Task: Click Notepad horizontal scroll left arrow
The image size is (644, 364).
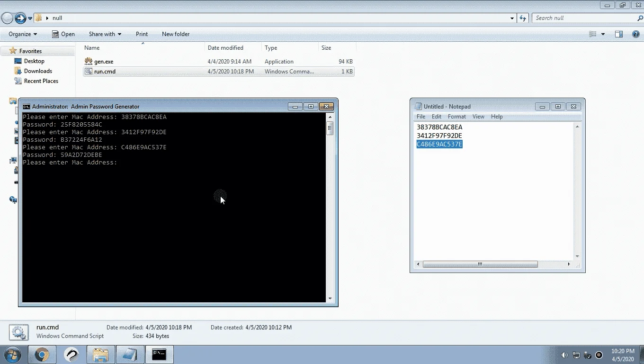Action: click(x=418, y=264)
